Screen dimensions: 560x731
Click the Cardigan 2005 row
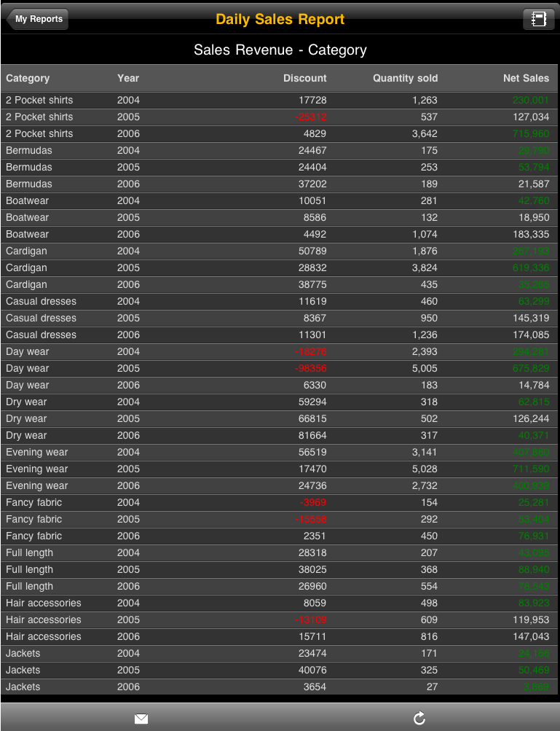click(280, 267)
